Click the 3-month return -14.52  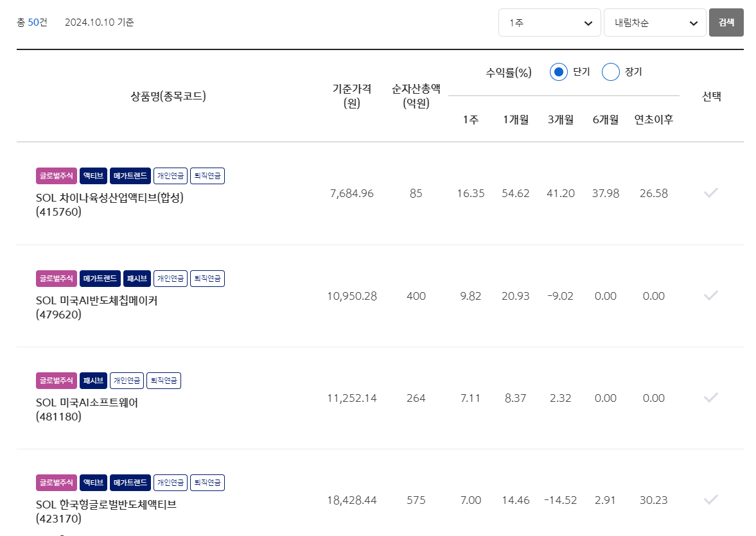(x=560, y=500)
